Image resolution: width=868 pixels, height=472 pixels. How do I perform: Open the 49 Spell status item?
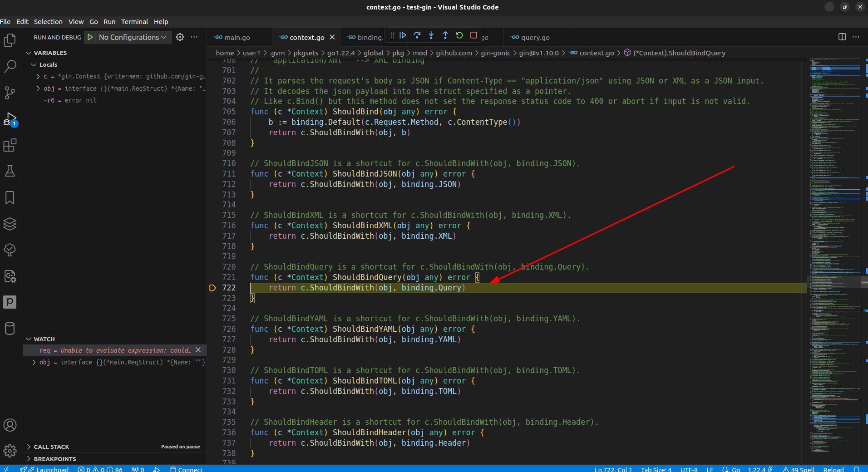tap(799, 469)
